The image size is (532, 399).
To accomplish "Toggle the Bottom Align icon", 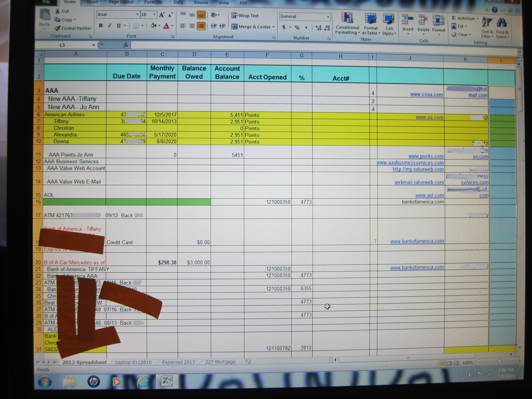I will pos(201,15).
